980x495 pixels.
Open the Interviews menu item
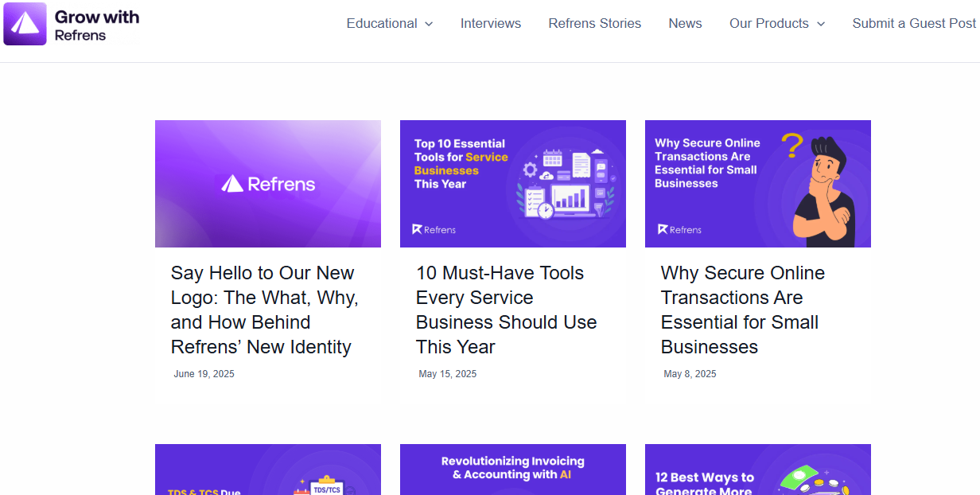[491, 23]
